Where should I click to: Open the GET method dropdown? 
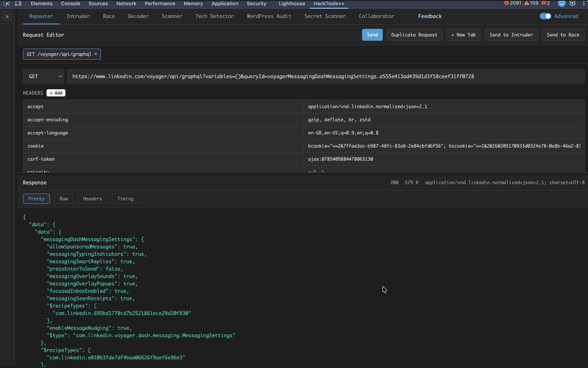[44, 76]
